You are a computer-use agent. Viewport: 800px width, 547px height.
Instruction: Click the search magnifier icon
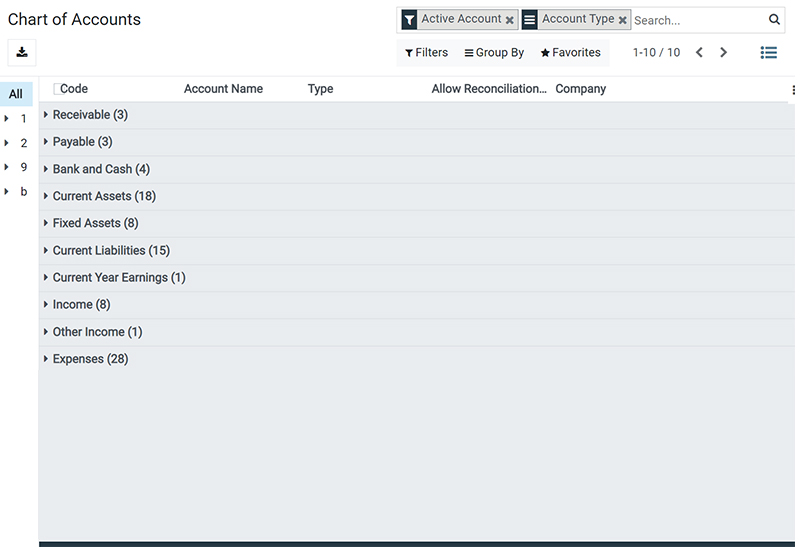tap(774, 20)
